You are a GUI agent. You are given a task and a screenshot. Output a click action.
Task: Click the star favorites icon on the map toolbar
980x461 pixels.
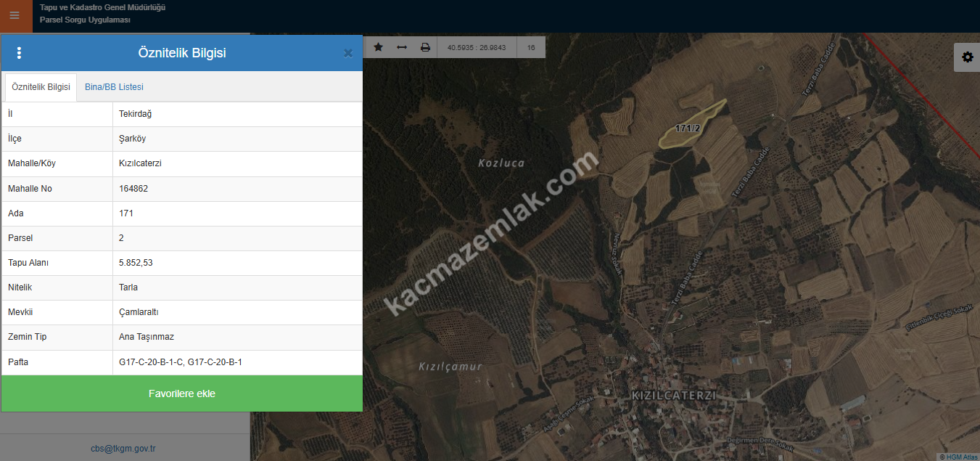(378, 47)
